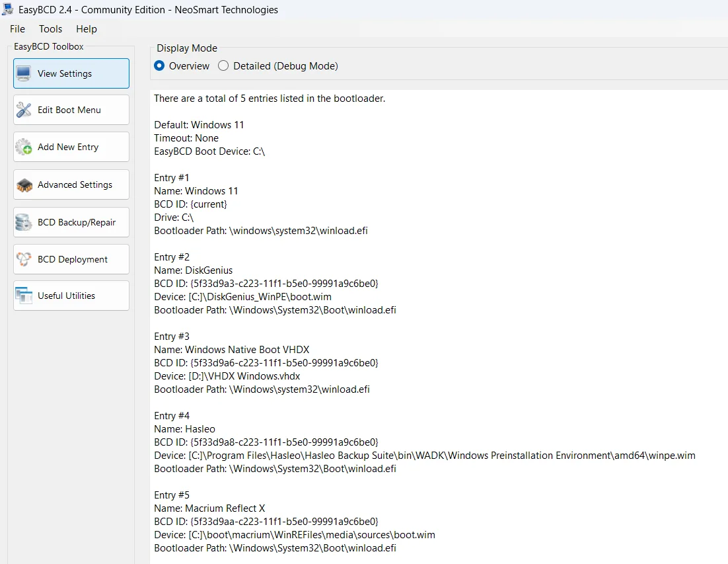Click the BCD ID ending in 5f33d9a3 line
This screenshot has height=564, width=728.
pos(266,284)
